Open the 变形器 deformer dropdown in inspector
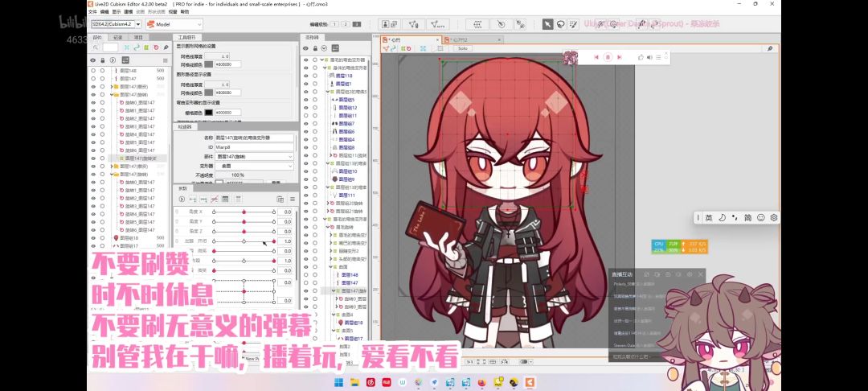Viewport: 868px width, 391px height. click(x=255, y=167)
